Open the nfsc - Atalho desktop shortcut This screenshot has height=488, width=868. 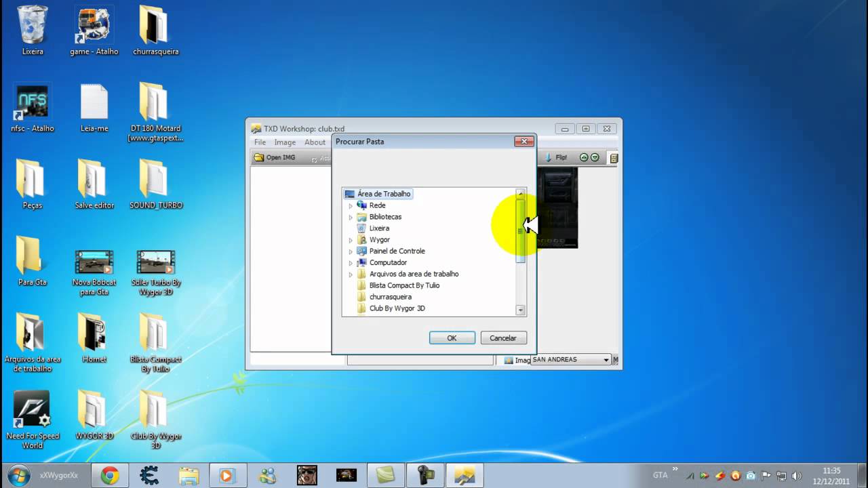pos(32,108)
